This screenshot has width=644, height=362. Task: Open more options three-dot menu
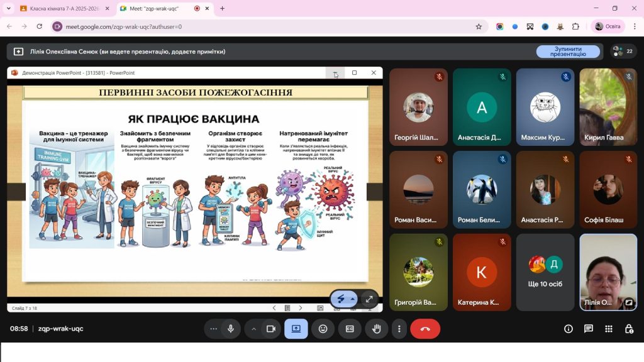point(399,329)
